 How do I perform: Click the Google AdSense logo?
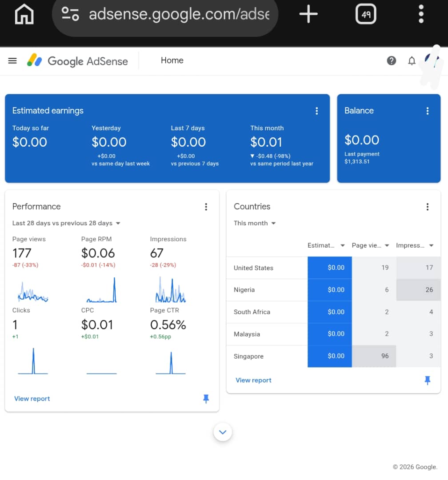(x=78, y=60)
